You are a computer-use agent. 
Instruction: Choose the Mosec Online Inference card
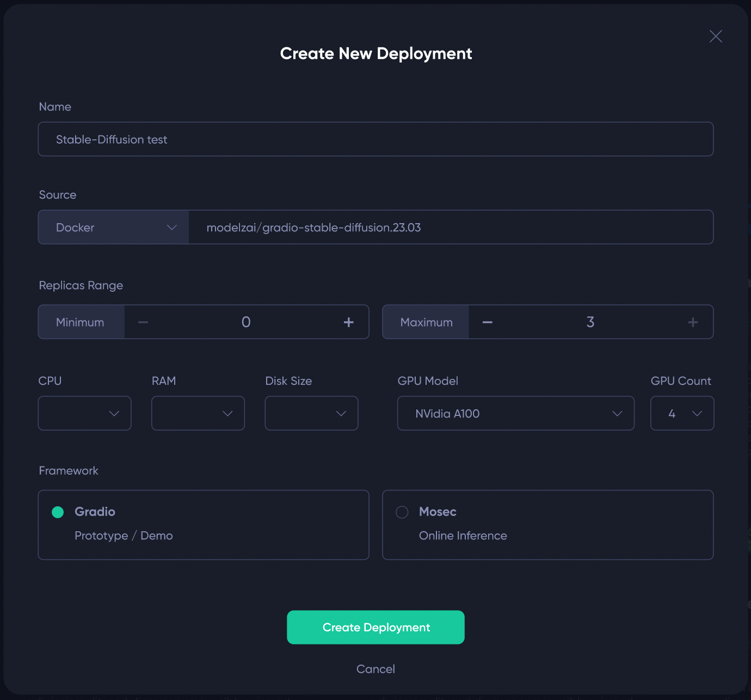click(x=548, y=525)
